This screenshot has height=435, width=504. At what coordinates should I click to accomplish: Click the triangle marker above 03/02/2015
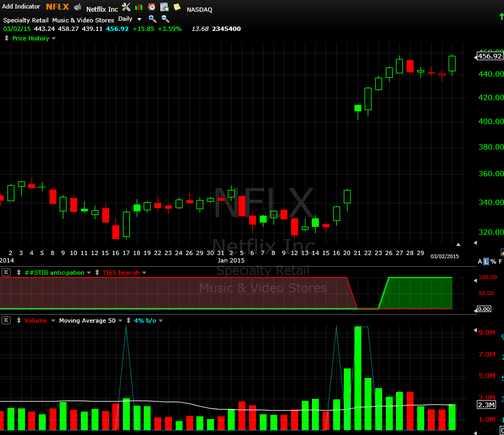point(458,245)
